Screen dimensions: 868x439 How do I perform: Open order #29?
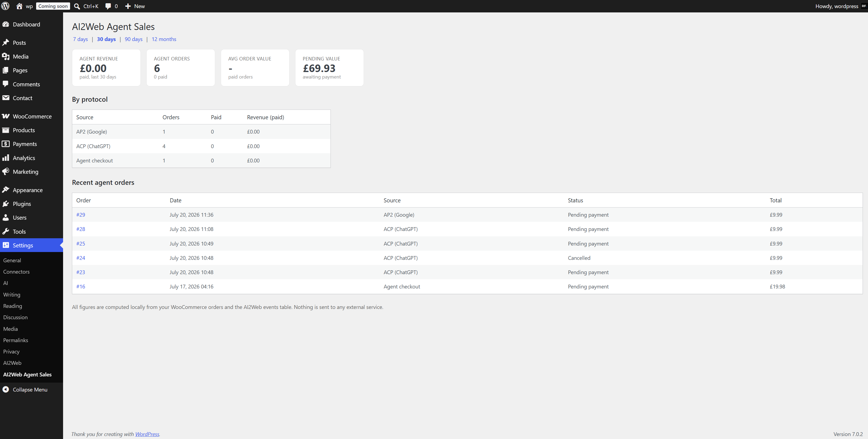pyautogui.click(x=81, y=215)
